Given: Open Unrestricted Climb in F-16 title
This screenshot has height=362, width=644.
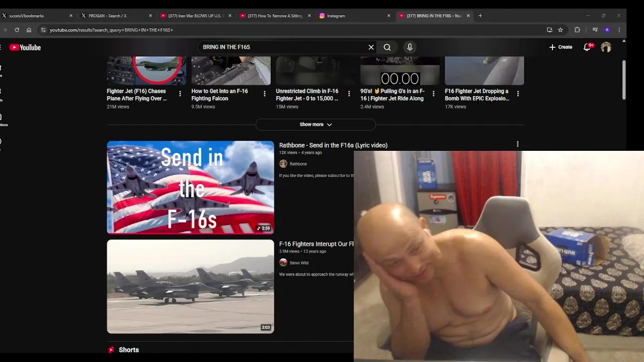Looking at the screenshot, I should [307, 95].
